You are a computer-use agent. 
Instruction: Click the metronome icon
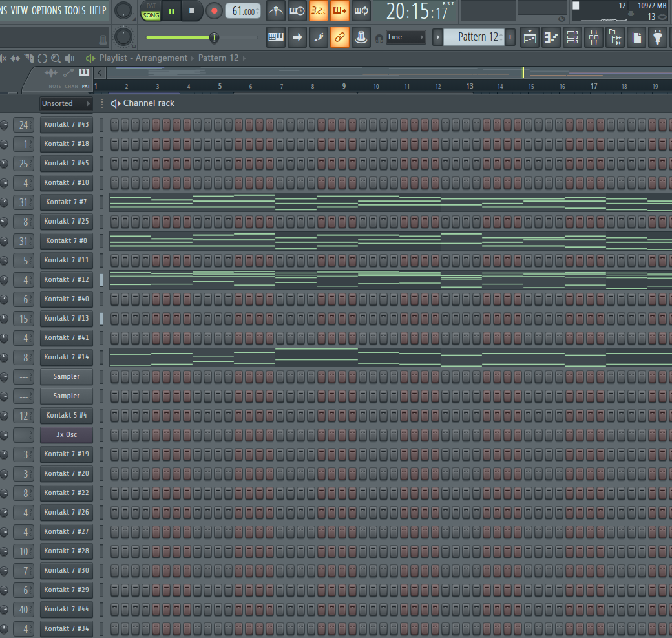click(277, 10)
